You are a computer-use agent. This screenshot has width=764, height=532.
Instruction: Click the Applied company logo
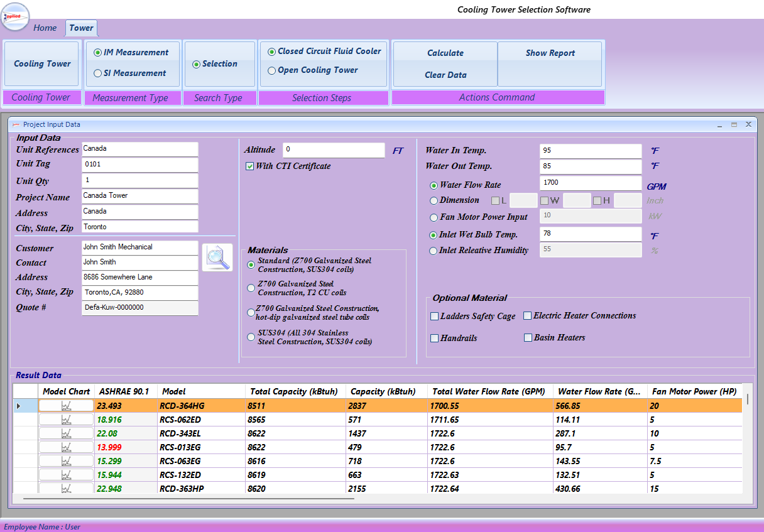(x=15, y=17)
